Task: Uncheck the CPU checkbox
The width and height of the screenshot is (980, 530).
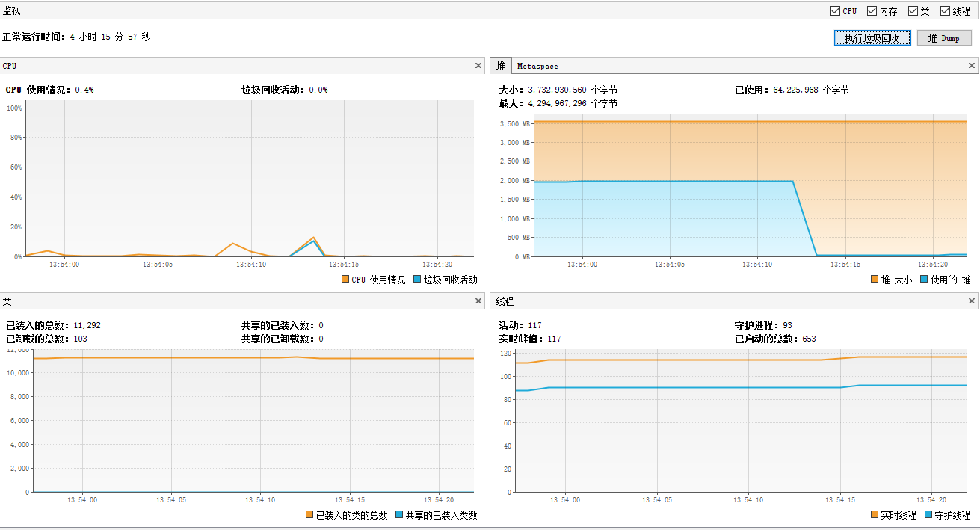Action: 835,11
